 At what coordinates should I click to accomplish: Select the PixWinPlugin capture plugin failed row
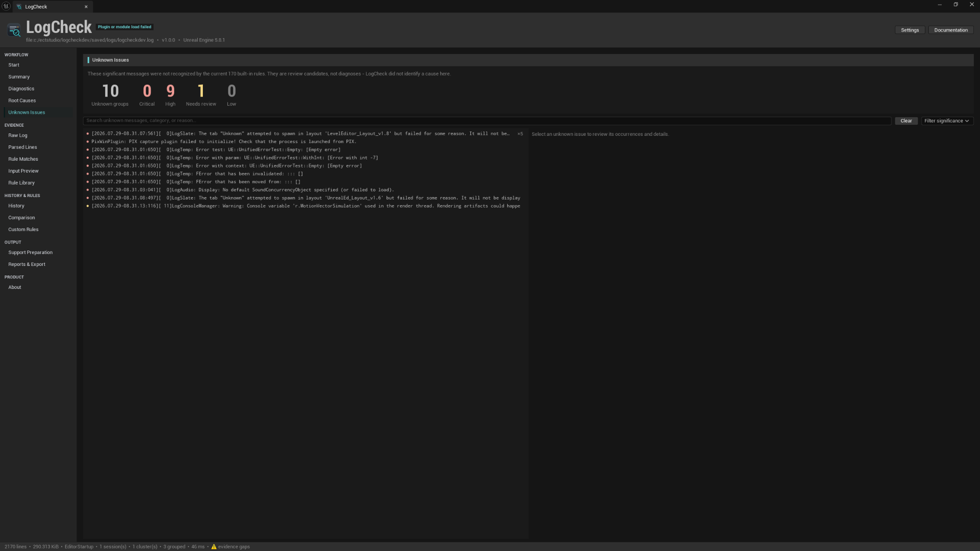[x=305, y=142]
